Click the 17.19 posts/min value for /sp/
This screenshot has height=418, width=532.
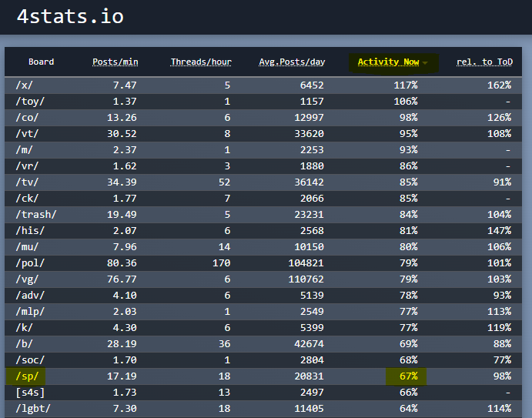coord(122,376)
